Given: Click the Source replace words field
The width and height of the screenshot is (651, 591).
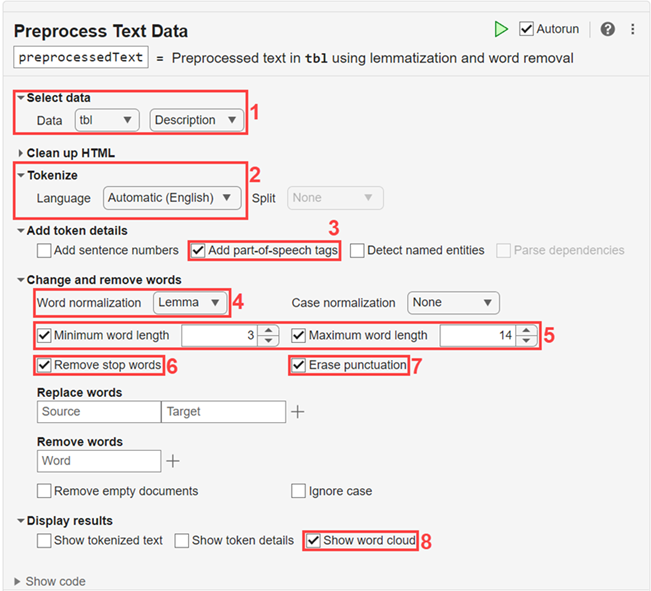Looking at the screenshot, I should [98, 411].
